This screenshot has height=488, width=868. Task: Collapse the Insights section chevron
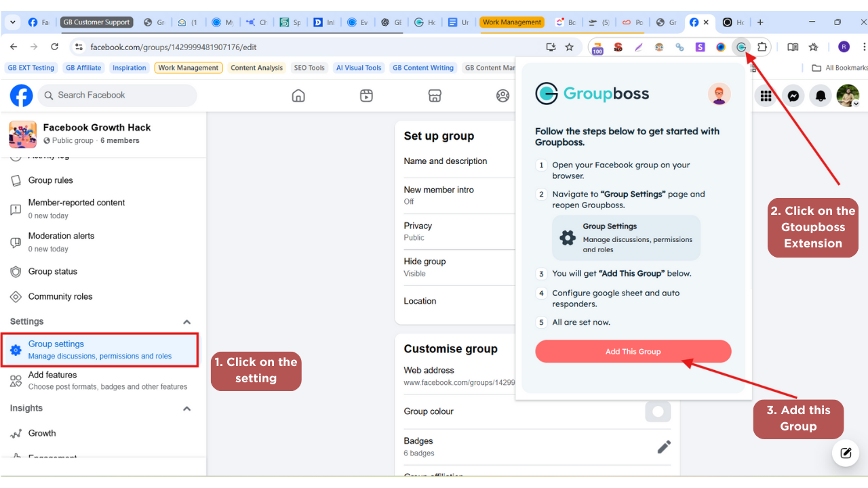coord(187,409)
